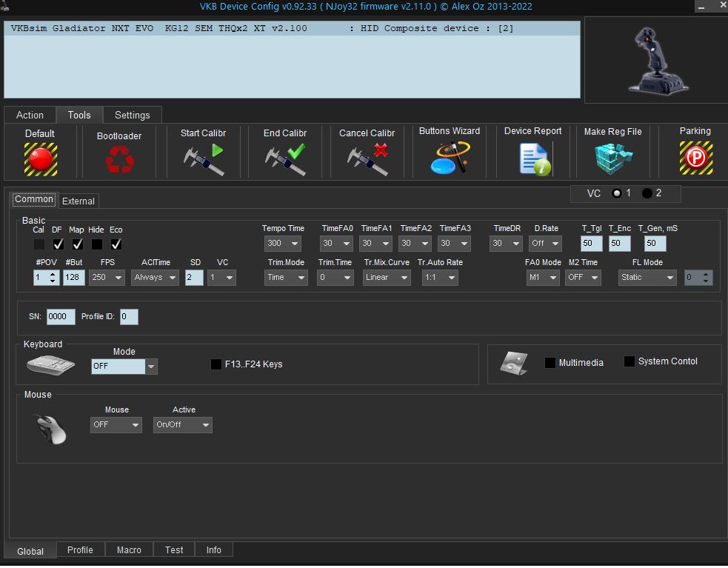
Task: Click the joystick device image
Action: tap(658, 61)
